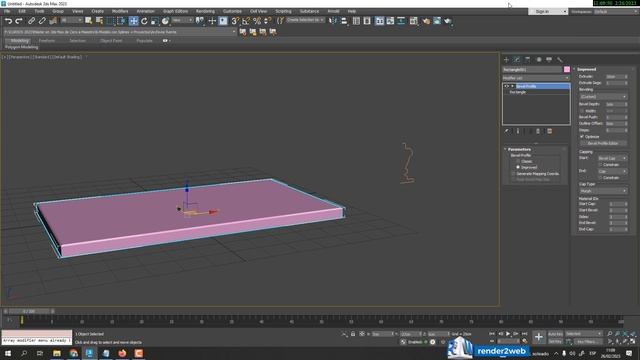Open the Modify command panel tab
This screenshot has width=640, height=360.
(517, 60)
